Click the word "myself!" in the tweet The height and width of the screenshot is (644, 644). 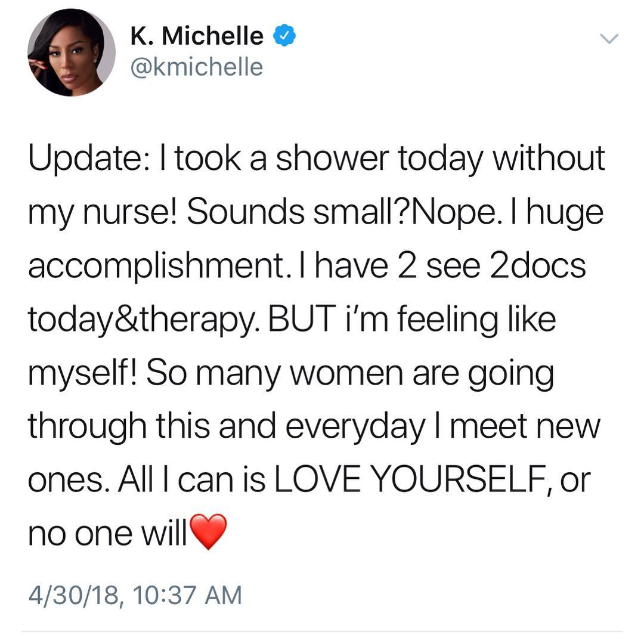click(81, 374)
